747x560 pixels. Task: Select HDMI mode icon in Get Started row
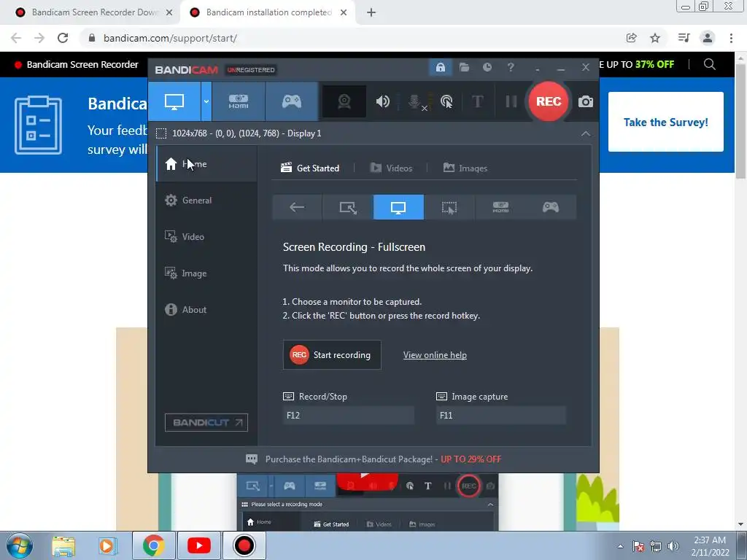pos(500,207)
